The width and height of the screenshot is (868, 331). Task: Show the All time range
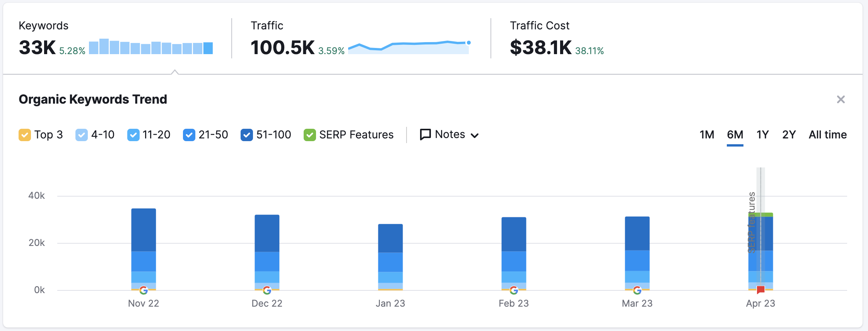tap(827, 135)
